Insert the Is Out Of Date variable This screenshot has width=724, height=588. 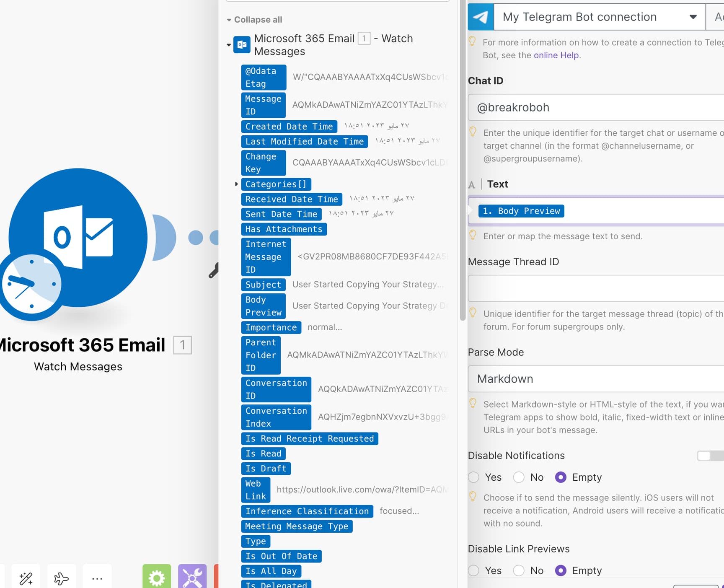[282, 556]
